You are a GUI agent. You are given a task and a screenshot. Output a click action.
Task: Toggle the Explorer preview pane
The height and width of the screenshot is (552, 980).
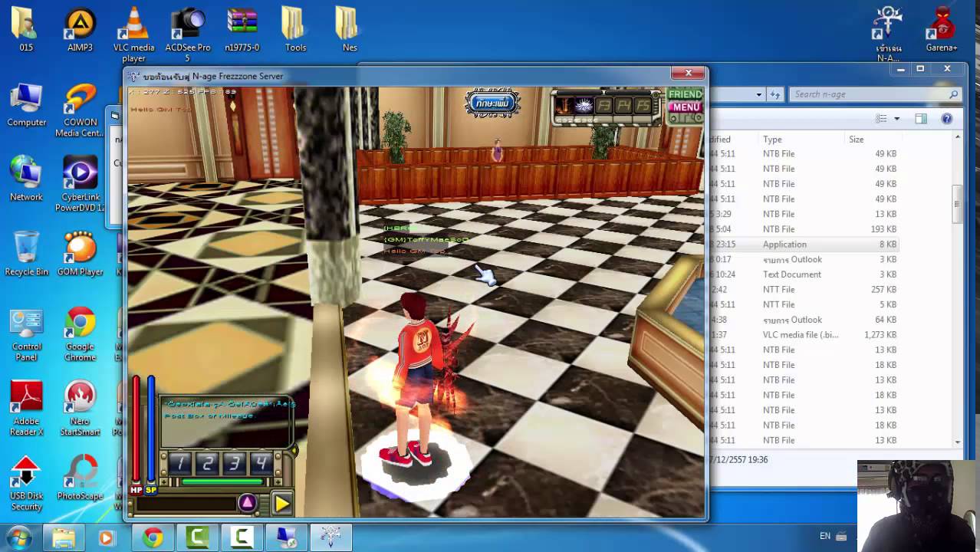pos(921,119)
